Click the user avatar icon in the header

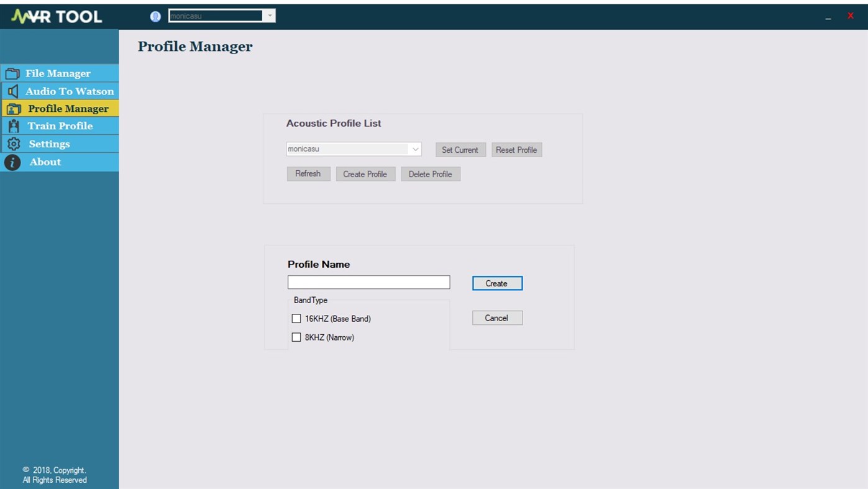pos(155,16)
